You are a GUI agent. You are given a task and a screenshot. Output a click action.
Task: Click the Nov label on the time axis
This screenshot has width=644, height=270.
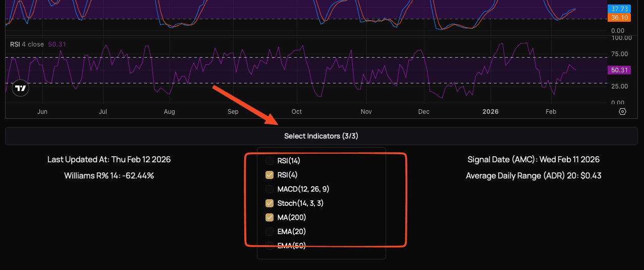point(366,112)
